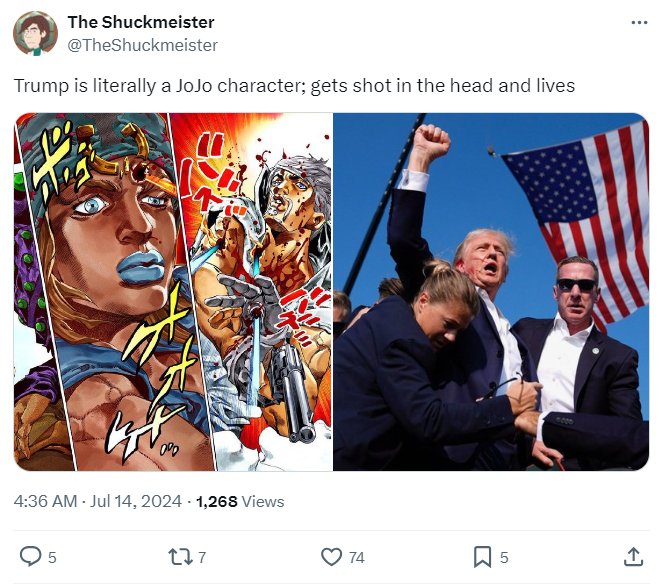
Task: Visit the @TheShuckmeister handle link
Action: 142,45
